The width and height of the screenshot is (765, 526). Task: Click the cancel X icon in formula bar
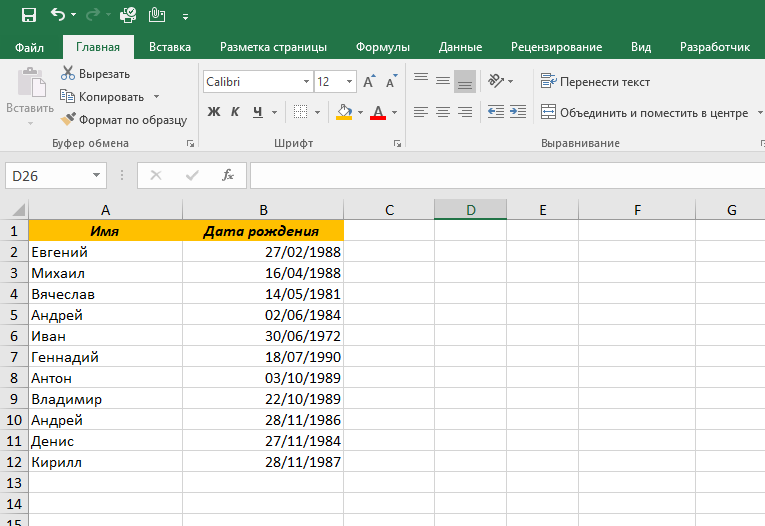point(156,175)
